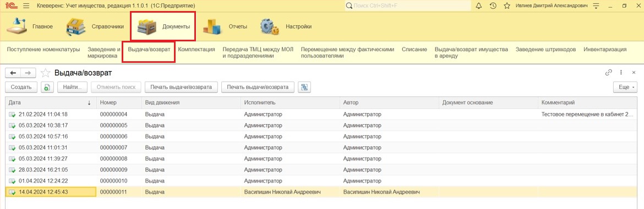Click the 1C logo icon
The height and width of the screenshot is (209, 644).
point(12,6)
